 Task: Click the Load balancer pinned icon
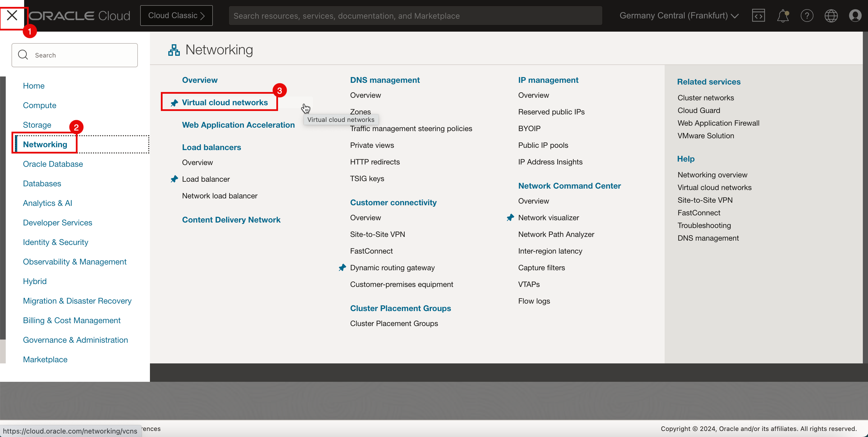pos(175,178)
